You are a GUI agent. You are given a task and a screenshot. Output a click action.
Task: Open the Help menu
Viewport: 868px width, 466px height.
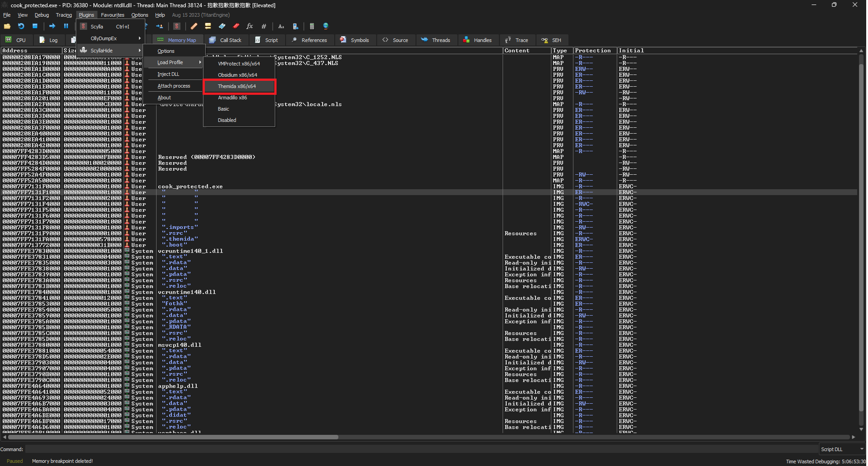pos(160,15)
